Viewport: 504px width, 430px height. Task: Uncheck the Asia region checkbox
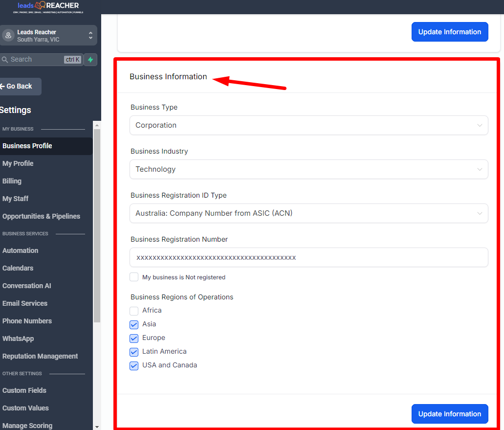[134, 324]
